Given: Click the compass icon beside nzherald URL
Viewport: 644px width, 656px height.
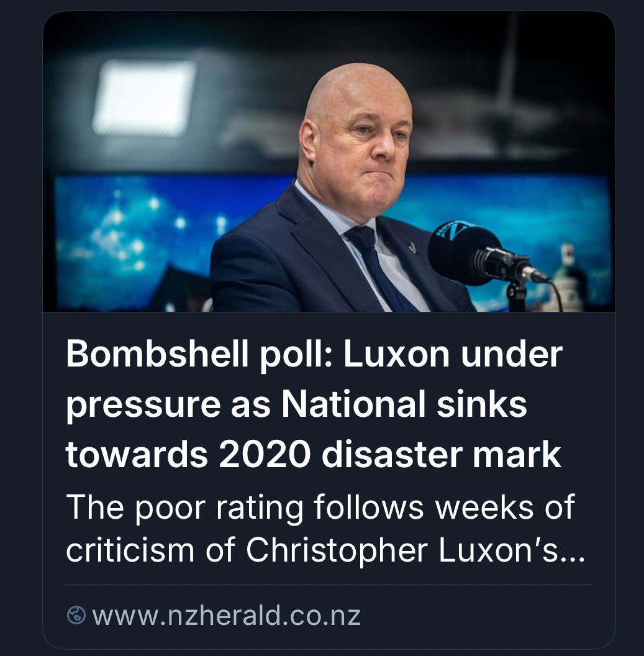Looking at the screenshot, I should (x=76, y=616).
